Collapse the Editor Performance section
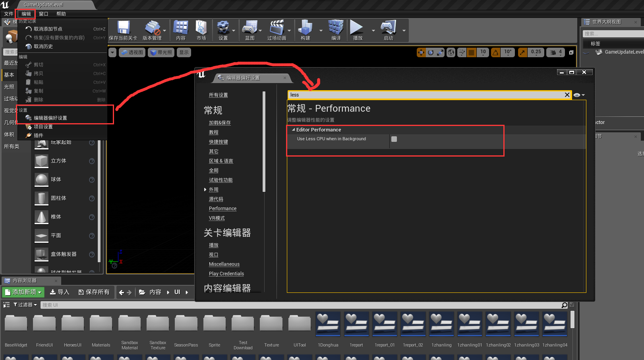Image resolution: width=644 pixels, height=360 pixels. point(293,130)
